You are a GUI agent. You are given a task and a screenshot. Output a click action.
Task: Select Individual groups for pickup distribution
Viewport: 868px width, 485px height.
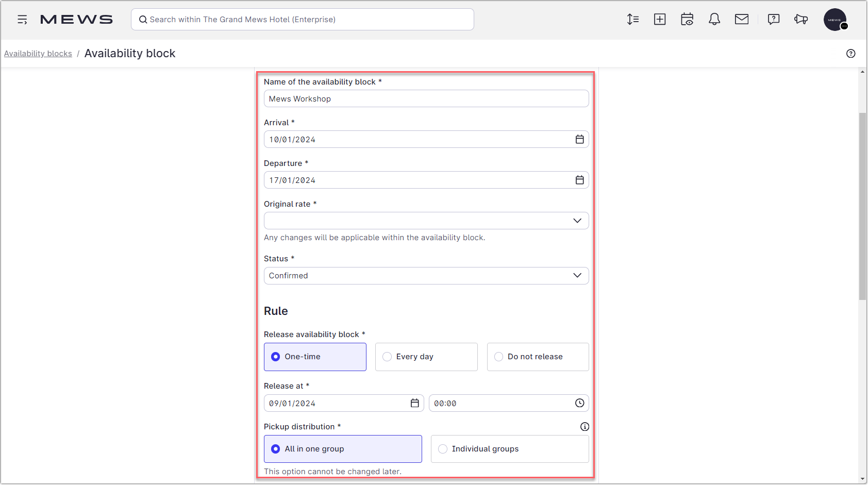[443, 448]
